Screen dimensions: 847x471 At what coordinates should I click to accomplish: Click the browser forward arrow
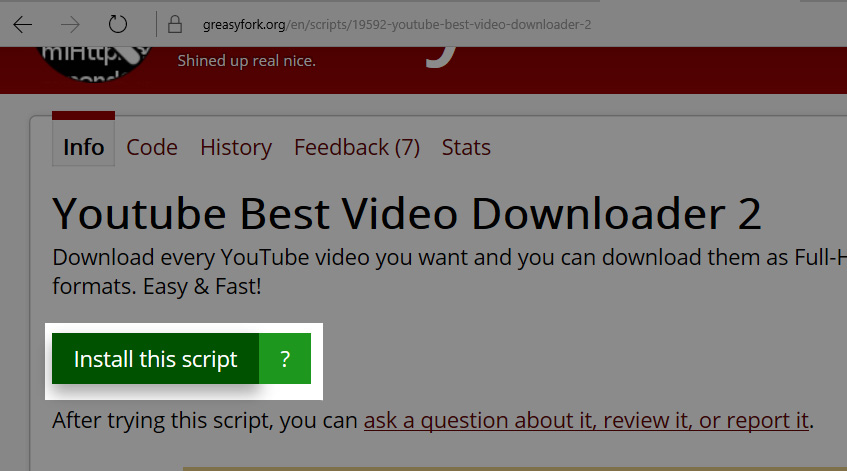[x=70, y=24]
